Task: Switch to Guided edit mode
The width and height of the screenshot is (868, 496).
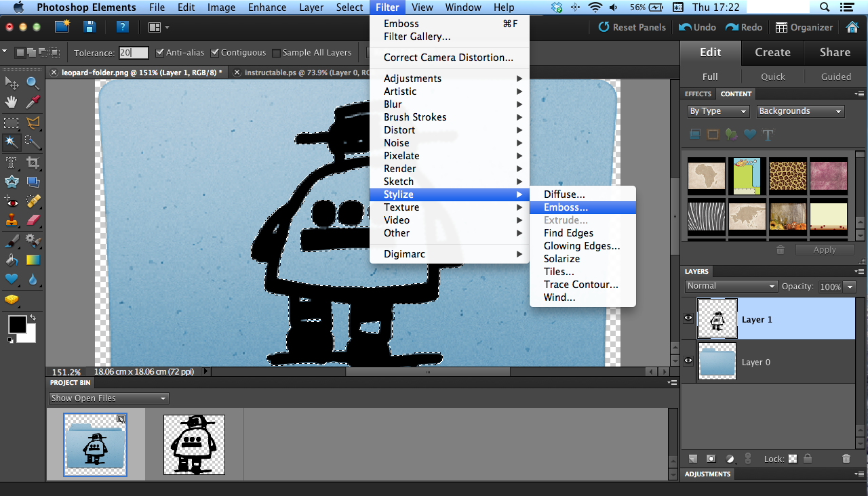Action: 836,77
